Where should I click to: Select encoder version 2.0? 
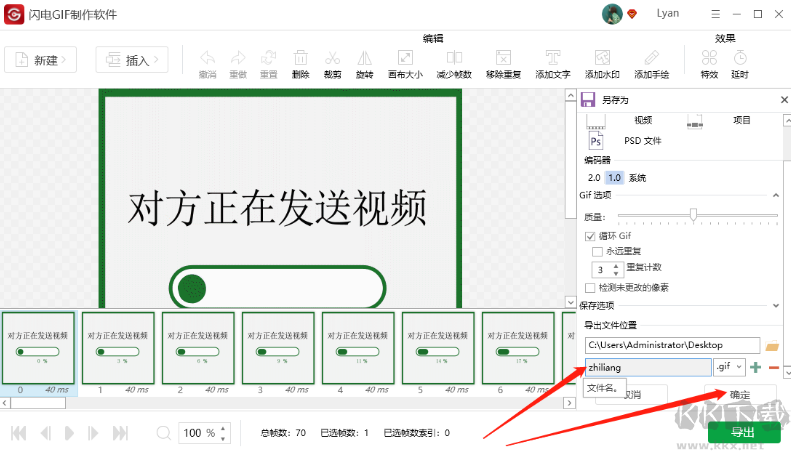point(594,177)
